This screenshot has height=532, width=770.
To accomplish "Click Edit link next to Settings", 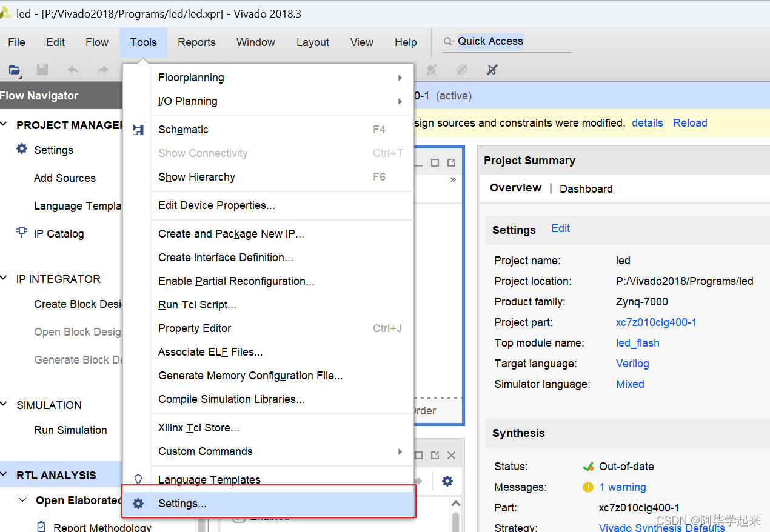I will (x=560, y=228).
